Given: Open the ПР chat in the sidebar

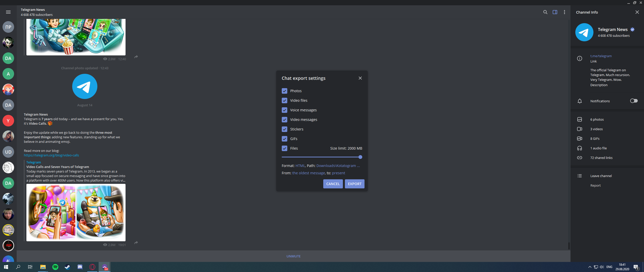Looking at the screenshot, I should 8,27.
